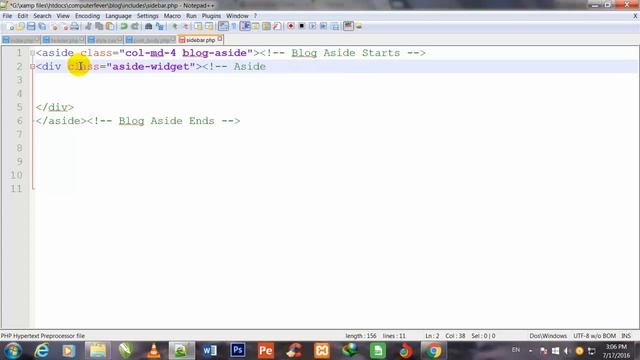
Task: Undo last edit with green arrow
Action: click(x=124, y=27)
